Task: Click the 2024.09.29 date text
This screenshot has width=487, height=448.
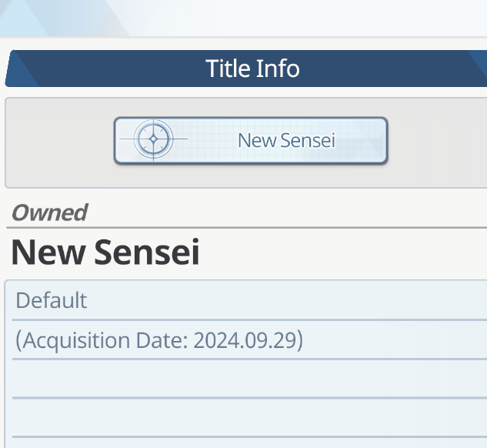Action: (248, 339)
